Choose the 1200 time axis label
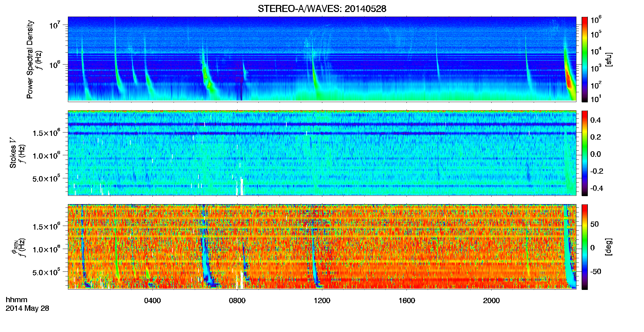 [x=322, y=301]
